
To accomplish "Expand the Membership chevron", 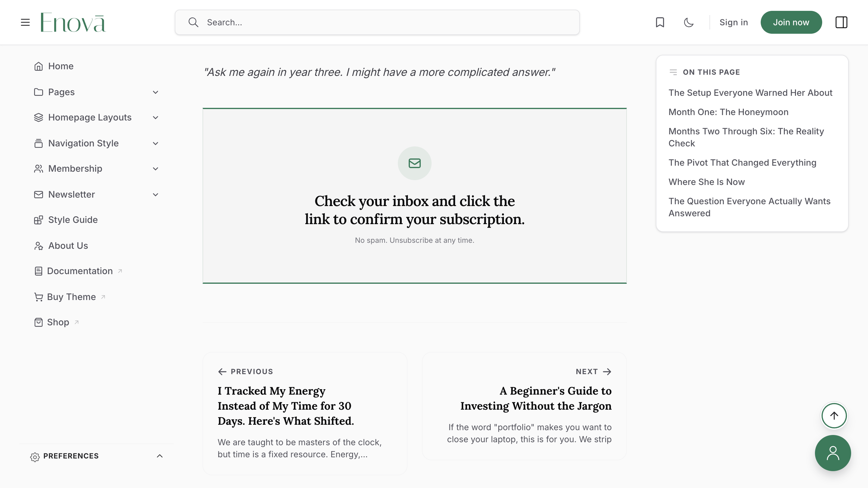I will click(x=155, y=169).
